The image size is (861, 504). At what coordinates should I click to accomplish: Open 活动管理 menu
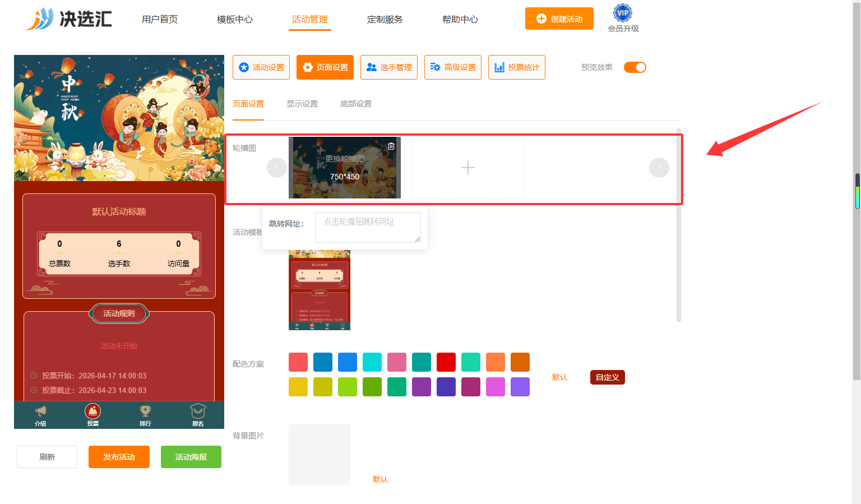click(x=310, y=20)
